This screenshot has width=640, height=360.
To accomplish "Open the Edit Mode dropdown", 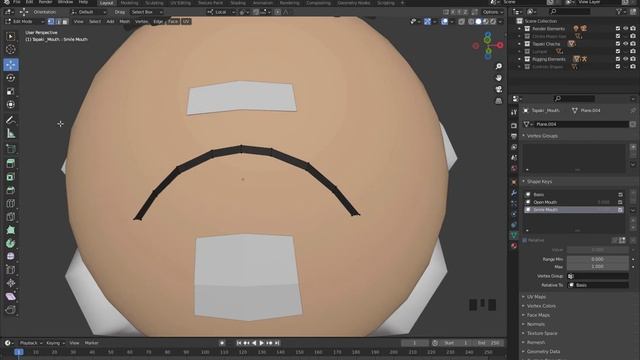I will tap(25, 21).
